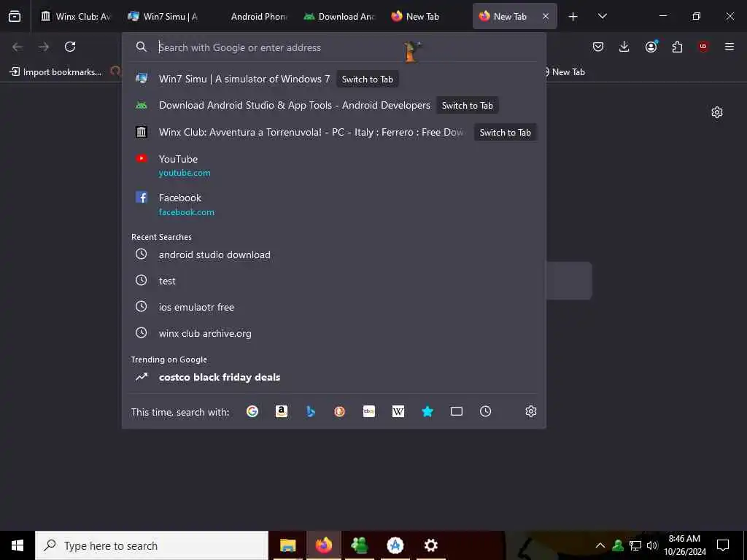Click Import bookmarks in bookmarks bar

55,72
